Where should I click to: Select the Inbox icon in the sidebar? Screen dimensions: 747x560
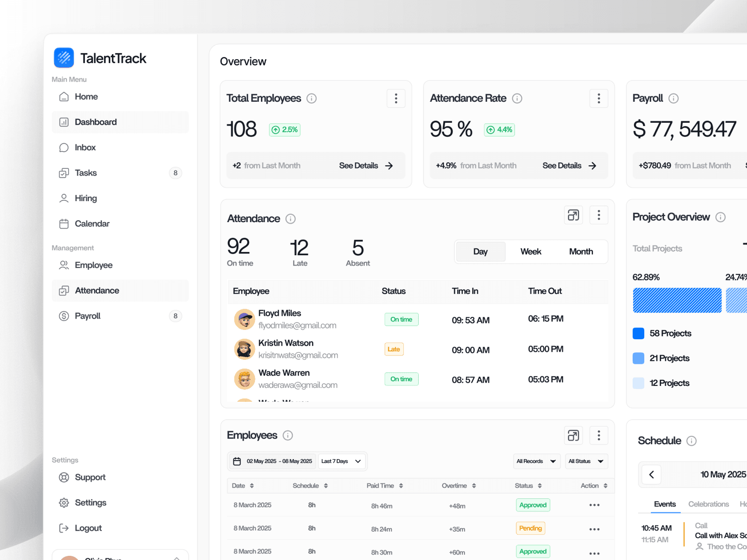(x=64, y=147)
